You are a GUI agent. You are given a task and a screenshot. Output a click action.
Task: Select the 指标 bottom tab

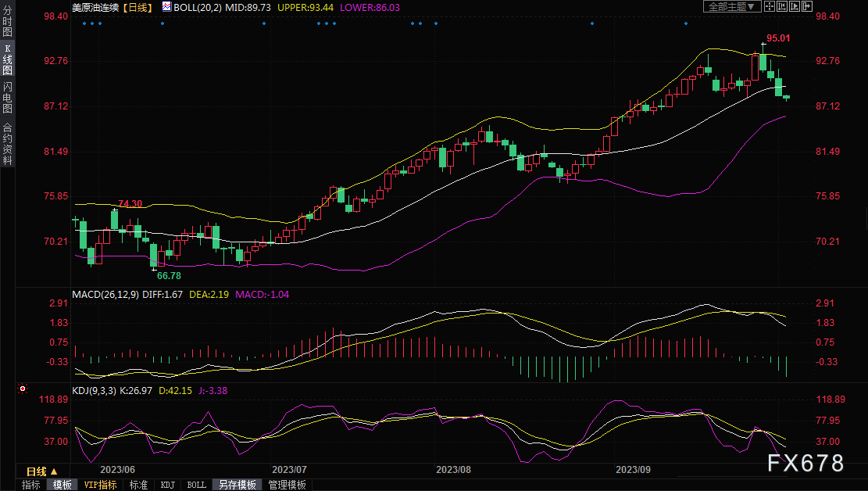click(x=31, y=485)
